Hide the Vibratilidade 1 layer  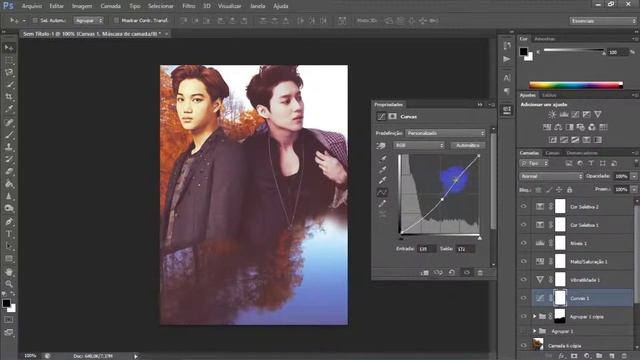[524, 280]
